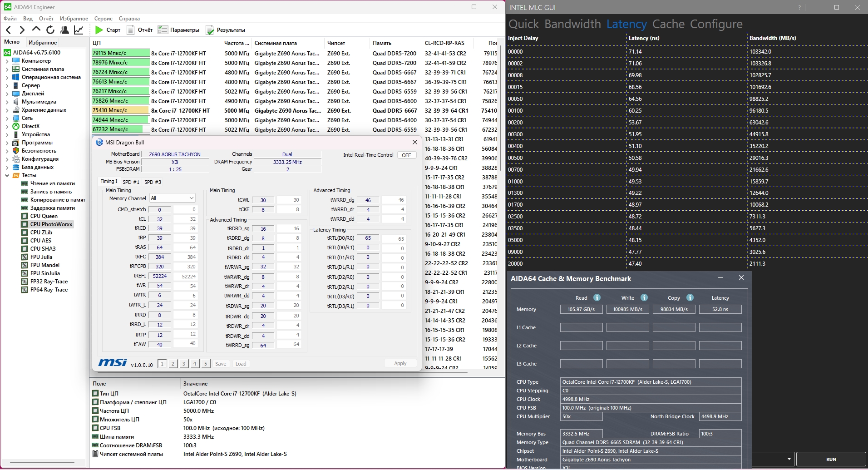The width and height of the screenshot is (868, 470).
Task: Click the CPU AES test icon
Action: (x=25, y=241)
